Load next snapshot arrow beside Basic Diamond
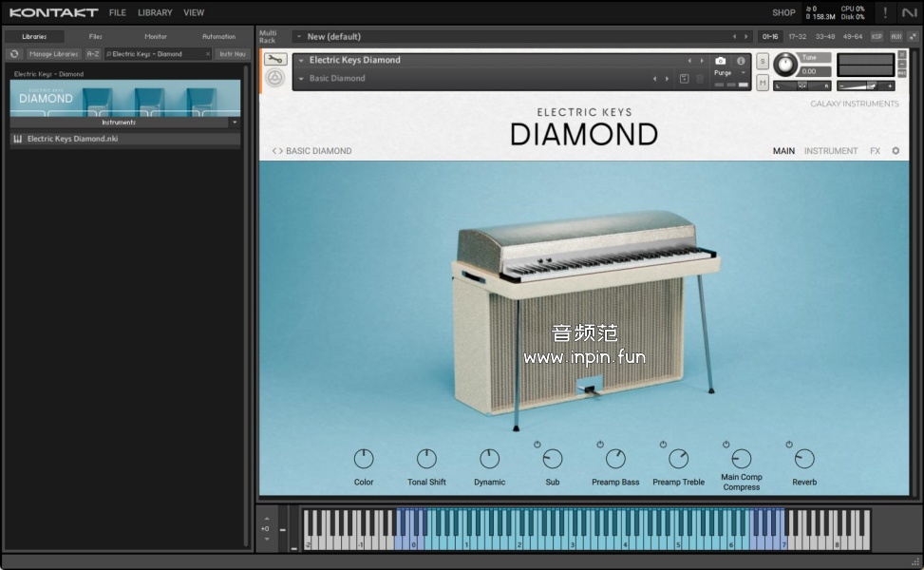Screen dimensions: 924x570 (x=667, y=79)
